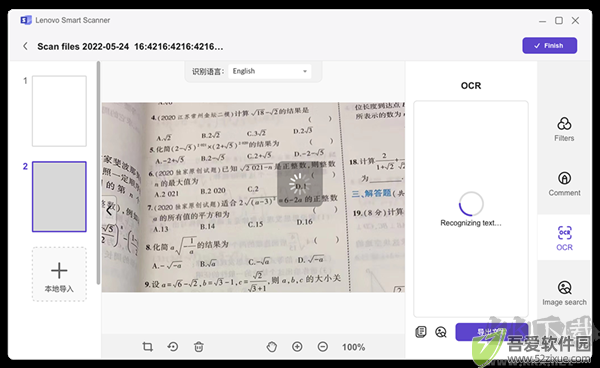This screenshot has height=368, width=600.
Task: Click the crop tool icon
Action: (148, 347)
